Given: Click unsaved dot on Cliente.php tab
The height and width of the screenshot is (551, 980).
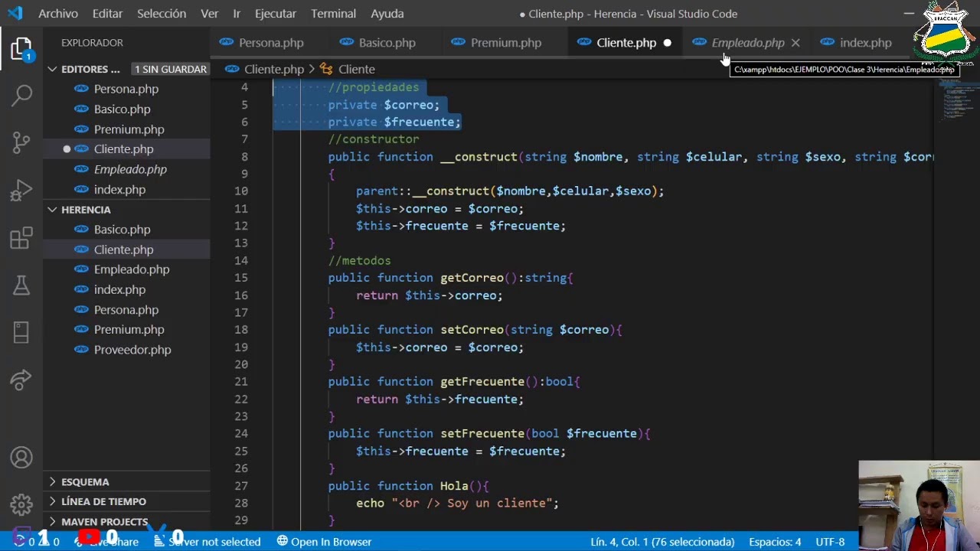Looking at the screenshot, I should click(x=667, y=43).
